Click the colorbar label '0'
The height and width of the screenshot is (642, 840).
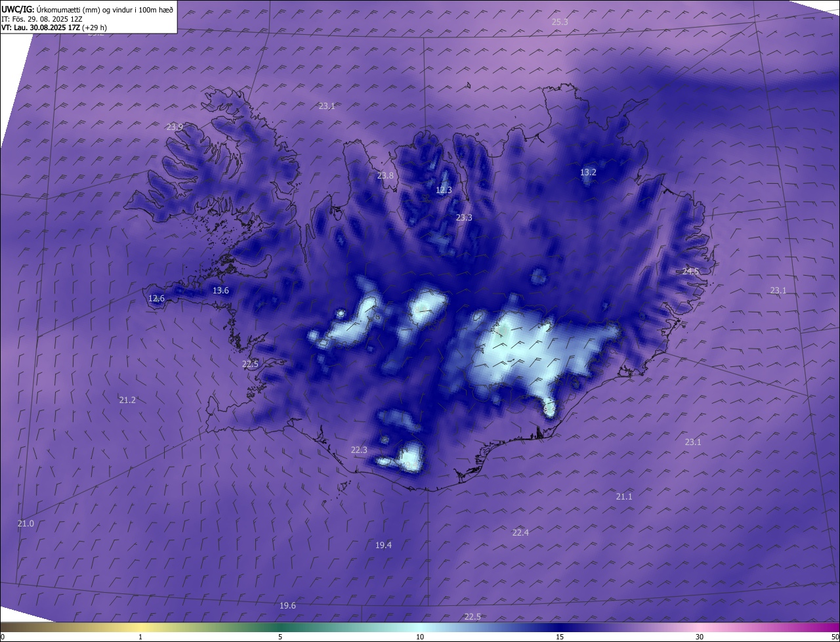pyautogui.click(x=3, y=637)
